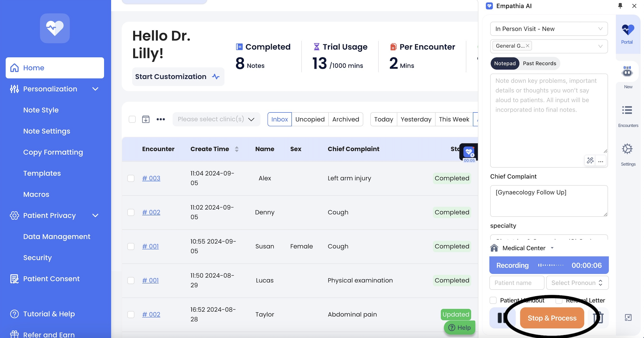This screenshot has height=338, width=644.
Task: Check the Patient Handout checkbox
Action: [493, 300]
